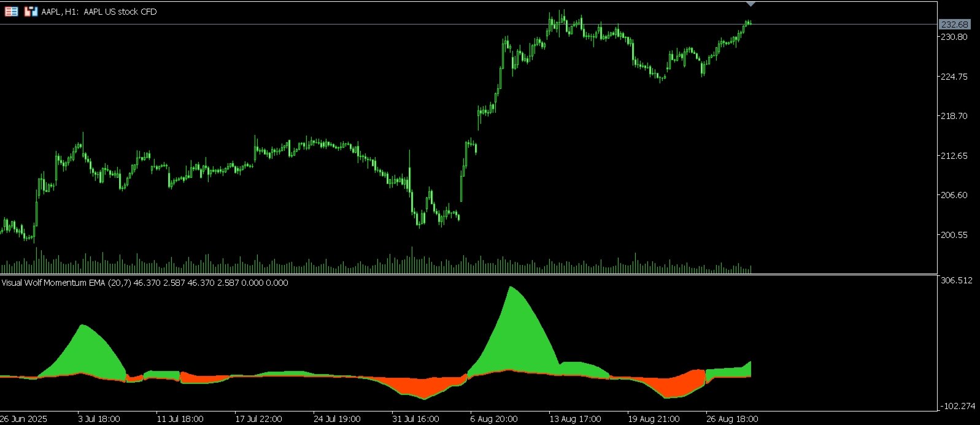Click the 31 Jul 16:00 time label

click(416, 419)
